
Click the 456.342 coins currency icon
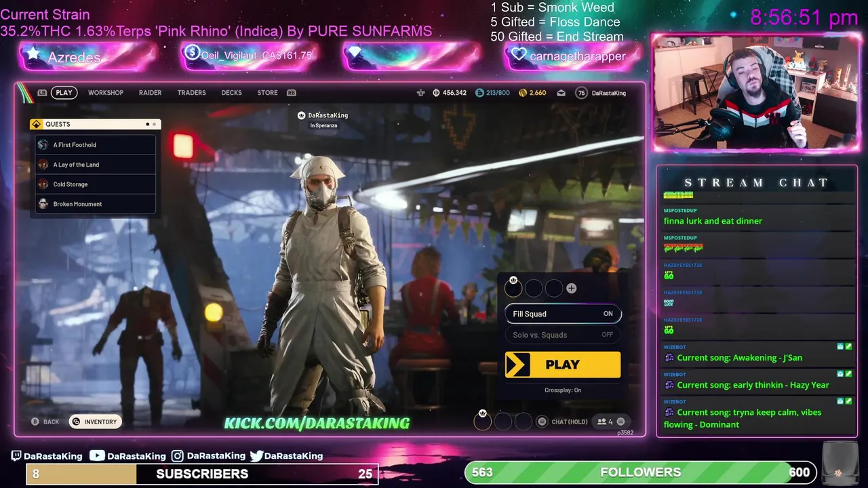(436, 93)
